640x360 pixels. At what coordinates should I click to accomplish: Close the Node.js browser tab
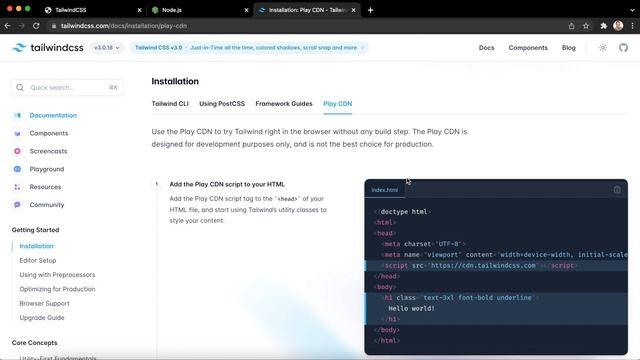[247, 10]
